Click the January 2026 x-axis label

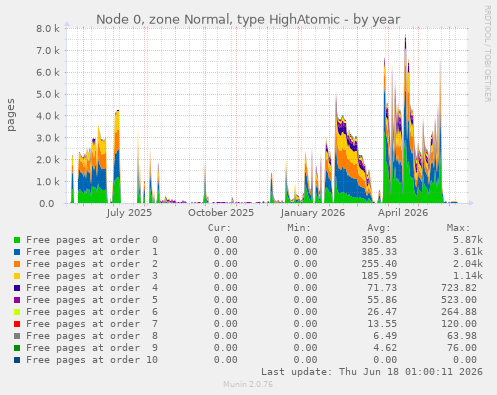[313, 213]
